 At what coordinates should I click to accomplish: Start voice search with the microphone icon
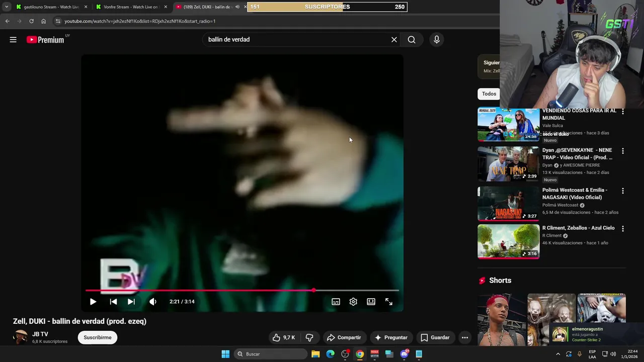point(436,40)
